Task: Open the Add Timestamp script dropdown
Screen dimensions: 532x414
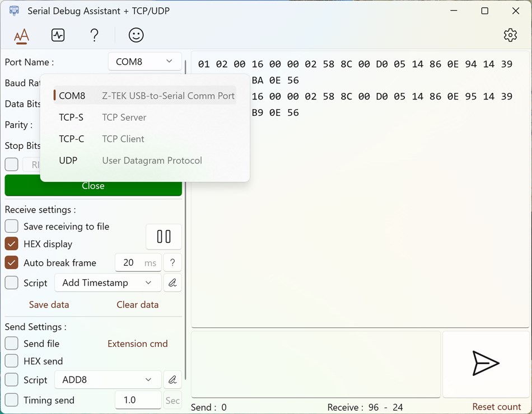Action: click(107, 283)
